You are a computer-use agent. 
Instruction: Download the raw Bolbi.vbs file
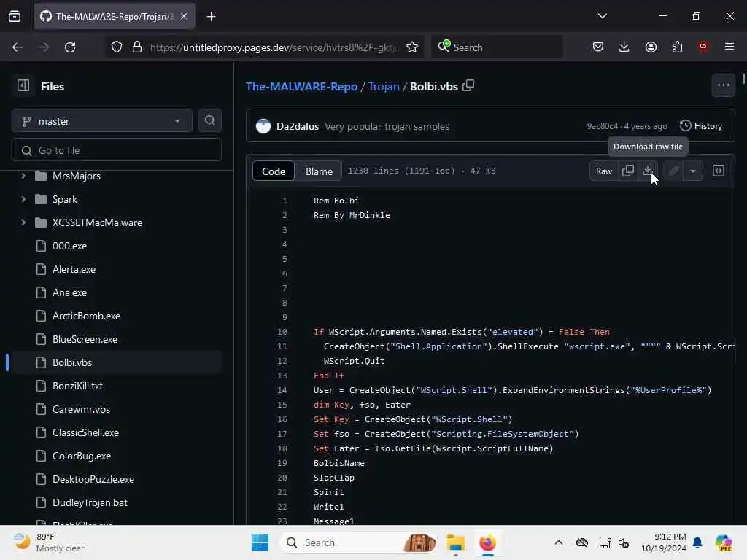click(648, 171)
